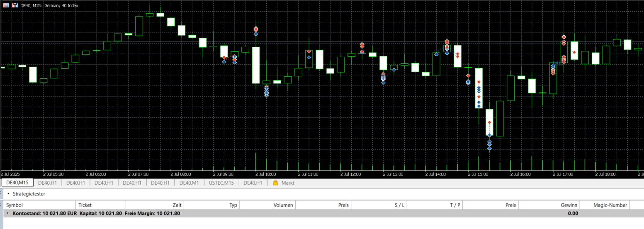Select the Kontostand balance summary row
The width and height of the screenshot is (644, 229).
[322, 213]
